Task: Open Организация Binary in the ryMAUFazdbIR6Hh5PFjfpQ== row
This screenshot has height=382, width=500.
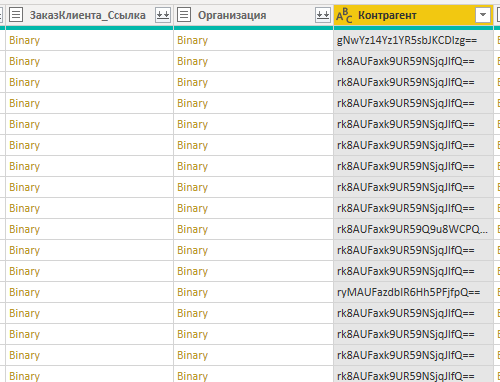Action: click(193, 292)
